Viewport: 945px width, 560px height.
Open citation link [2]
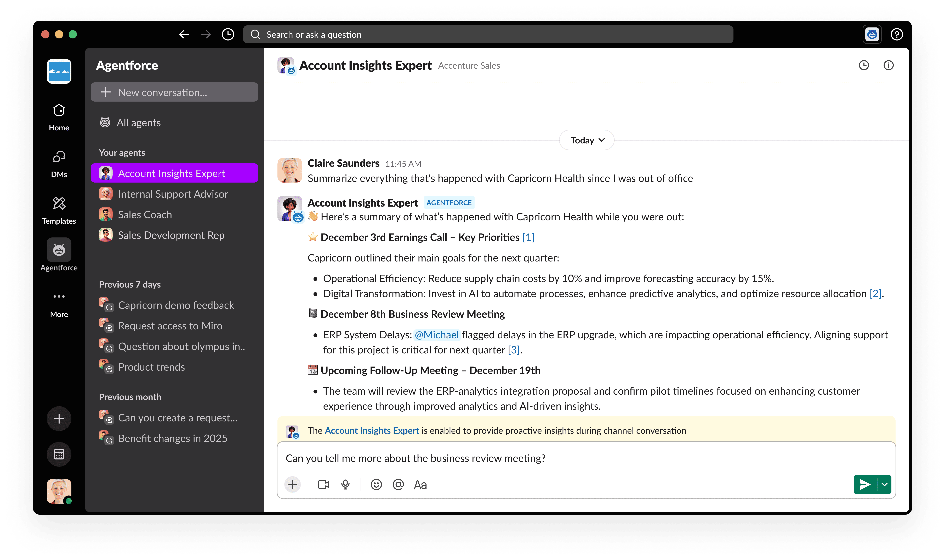click(875, 294)
